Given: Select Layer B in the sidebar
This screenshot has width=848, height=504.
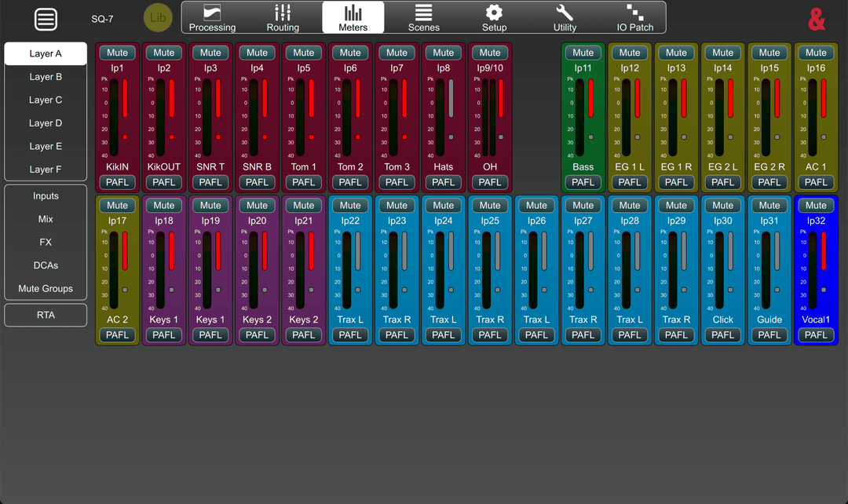Looking at the screenshot, I should click(46, 77).
